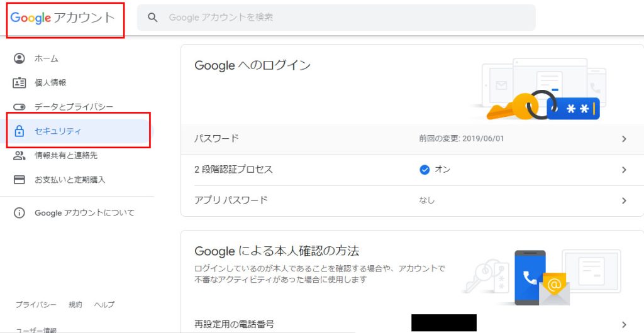Image resolution: width=644 pixels, height=333 pixels.
Task: Open the パスワード row
Action: coord(413,139)
